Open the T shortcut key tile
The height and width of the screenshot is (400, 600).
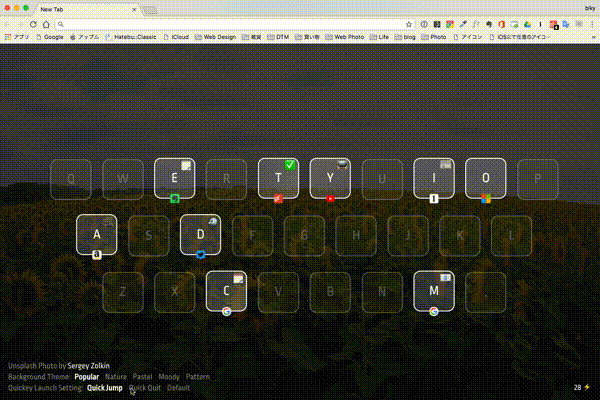point(278,178)
